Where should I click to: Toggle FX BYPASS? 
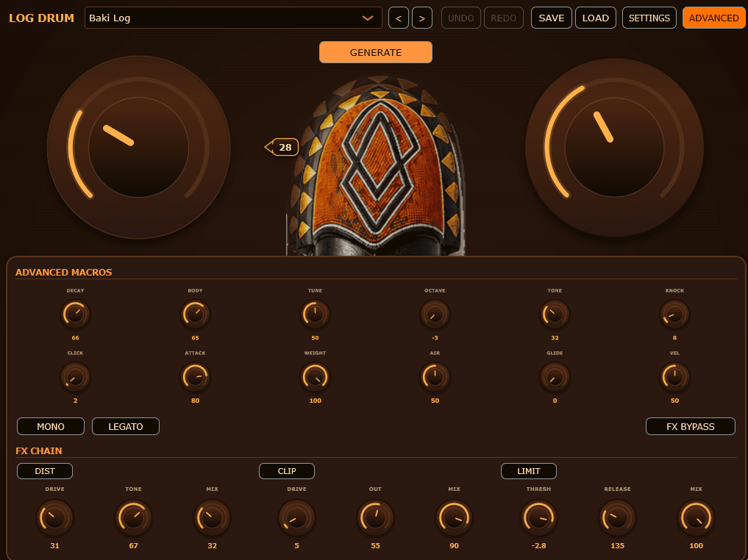(691, 426)
